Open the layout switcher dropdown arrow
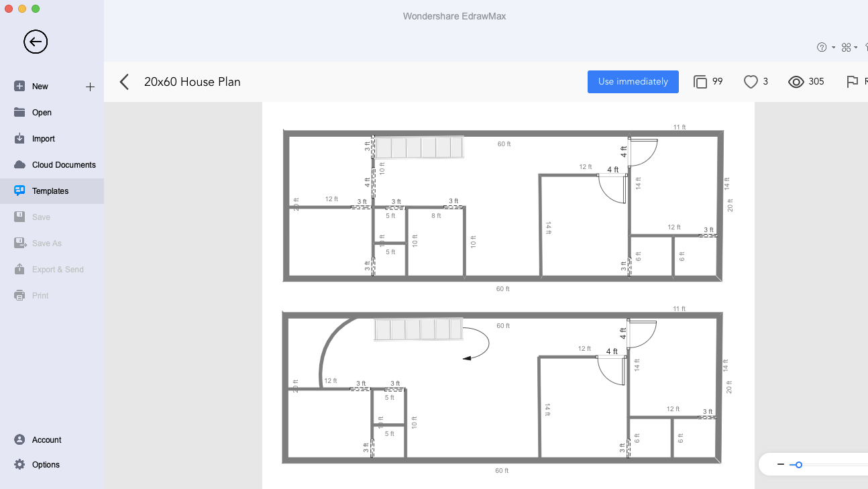The image size is (868, 489). coord(857,47)
